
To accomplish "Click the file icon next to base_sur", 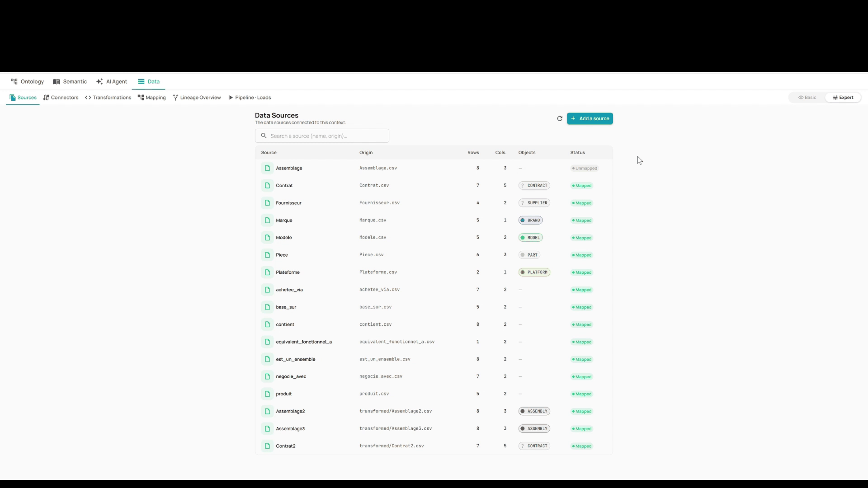I will [267, 307].
